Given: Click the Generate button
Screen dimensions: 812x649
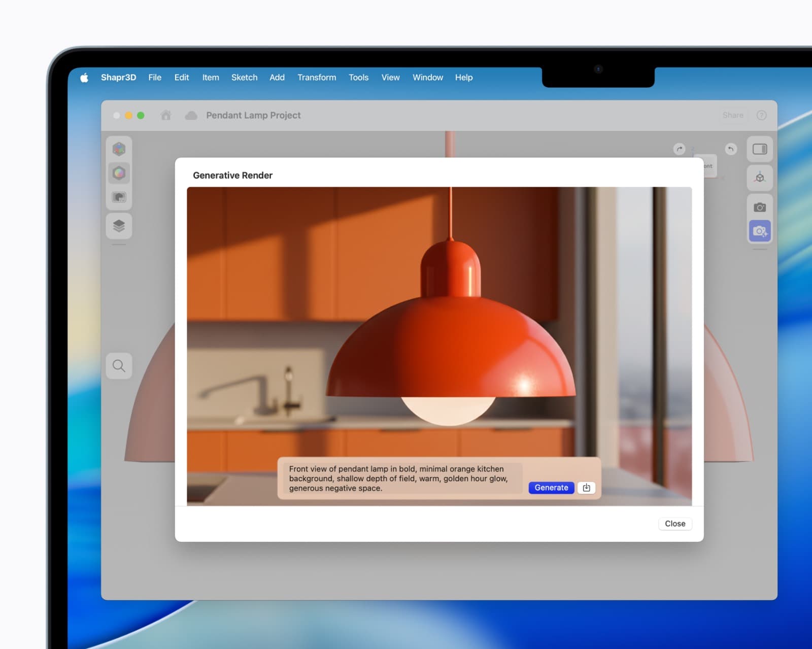Looking at the screenshot, I should 551,488.
